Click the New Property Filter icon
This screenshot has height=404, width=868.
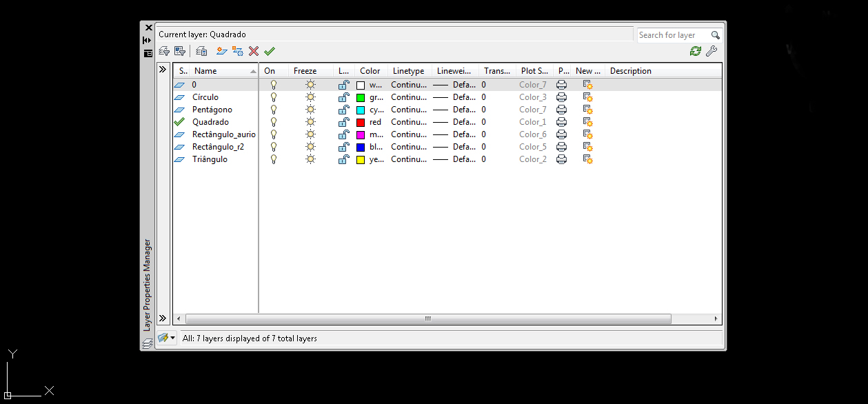point(164,51)
